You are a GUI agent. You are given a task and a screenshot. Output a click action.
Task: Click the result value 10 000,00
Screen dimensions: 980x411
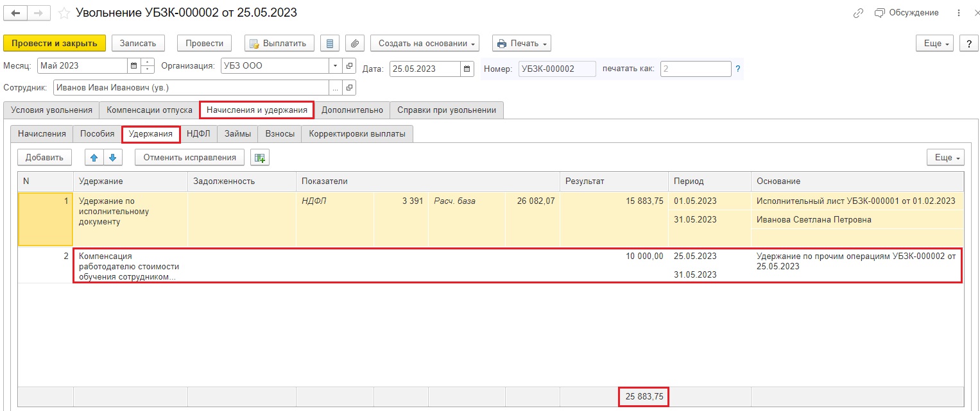[x=644, y=256]
